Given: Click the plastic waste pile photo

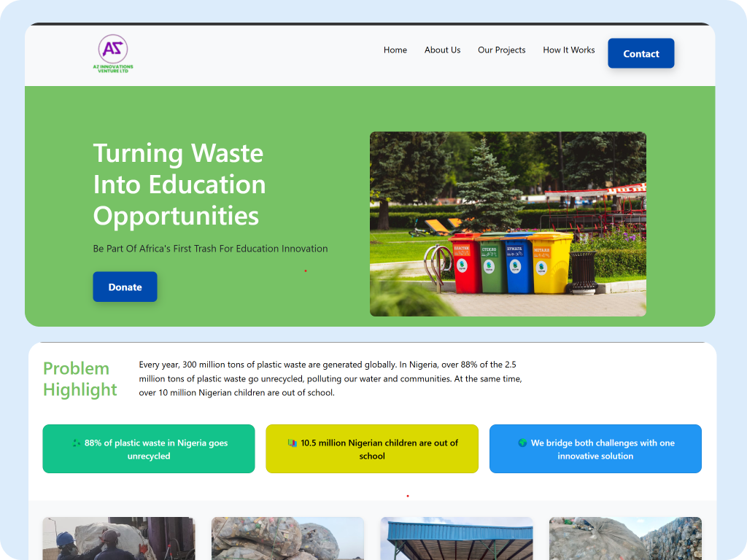Looking at the screenshot, I should [625, 539].
